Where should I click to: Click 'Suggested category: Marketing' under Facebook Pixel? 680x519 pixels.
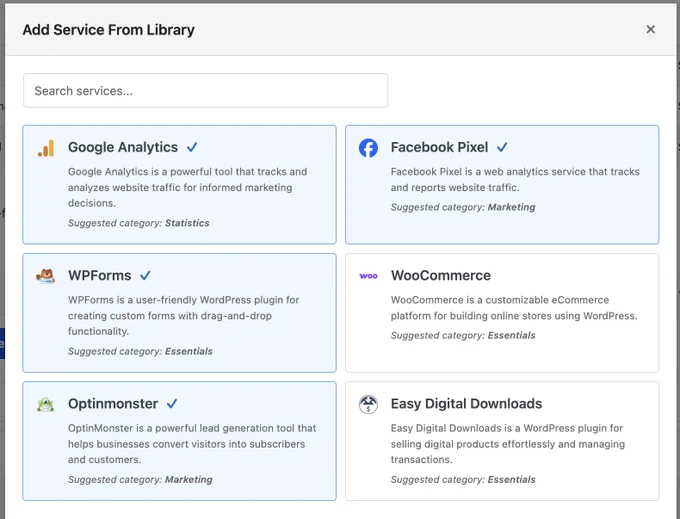point(463,207)
